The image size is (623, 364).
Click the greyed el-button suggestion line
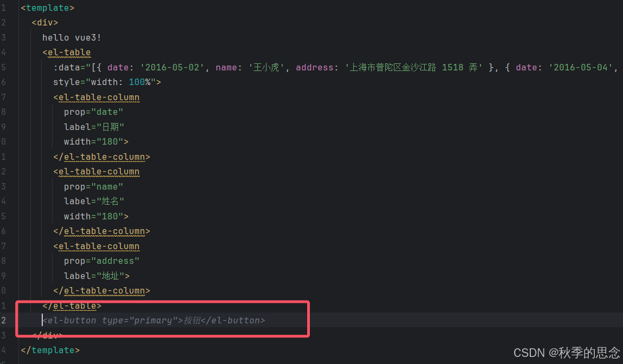tap(154, 321)
